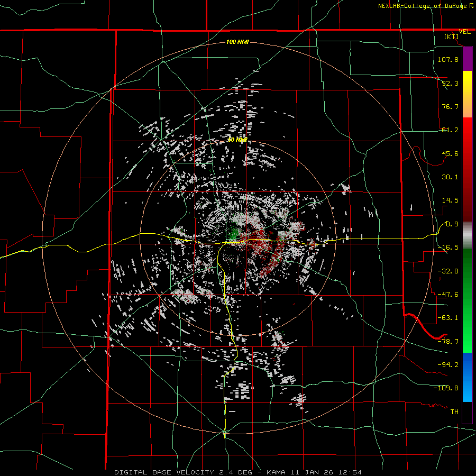Click the Digital Base Velocity caption text
Viewport: 476px width, 476px height.
tap(237, 472)
